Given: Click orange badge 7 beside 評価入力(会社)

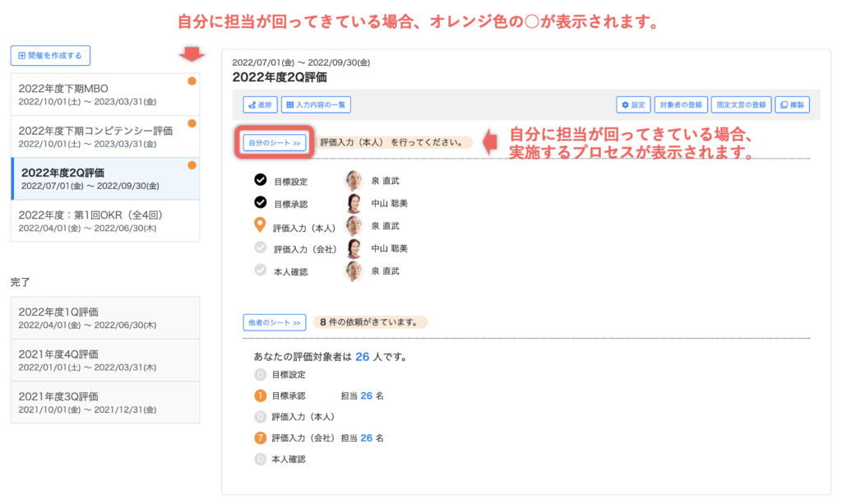Looking at the screenshot, I should point(261,438).
